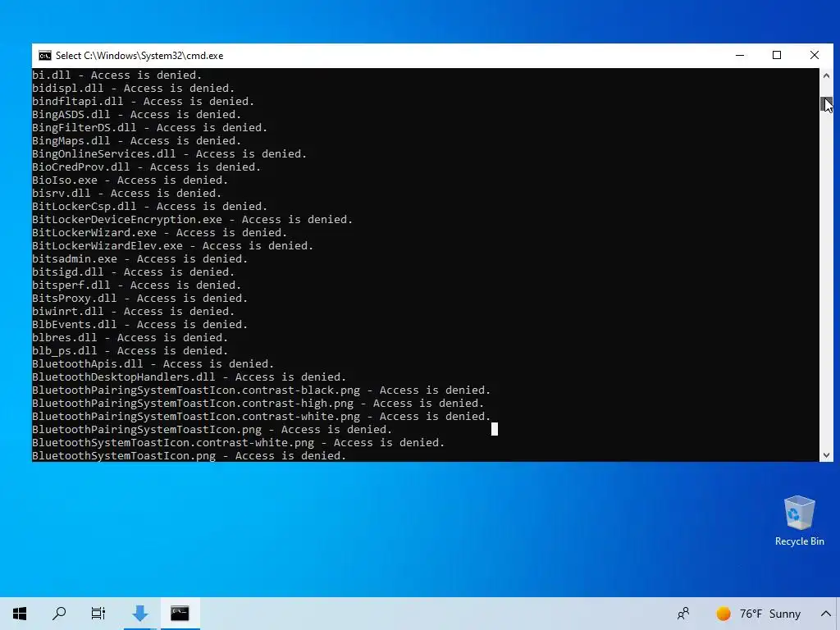Click the BingASDS.dll output line
Screen dimensions: 840x630
point(137,115)
